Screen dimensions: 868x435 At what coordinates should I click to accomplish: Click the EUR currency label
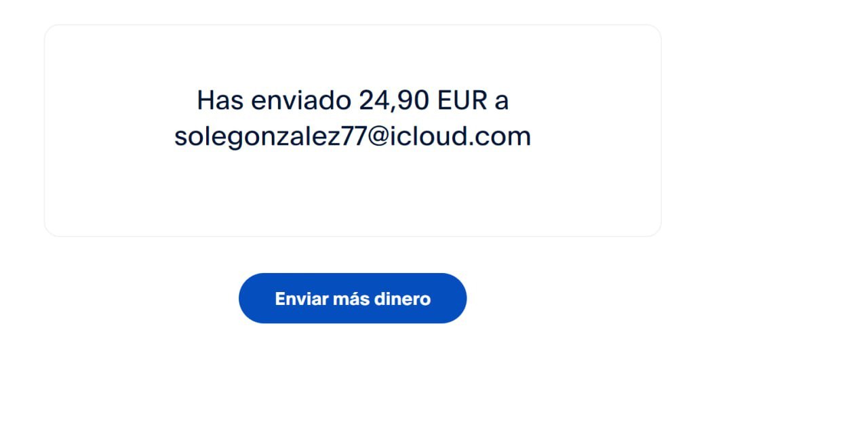(462, 100)
